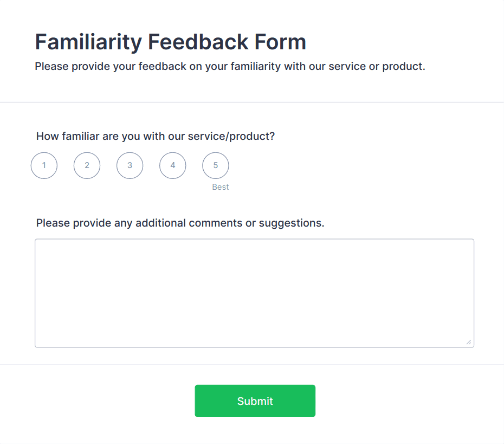Click the divider line above Submit

(x=252, y=364)
